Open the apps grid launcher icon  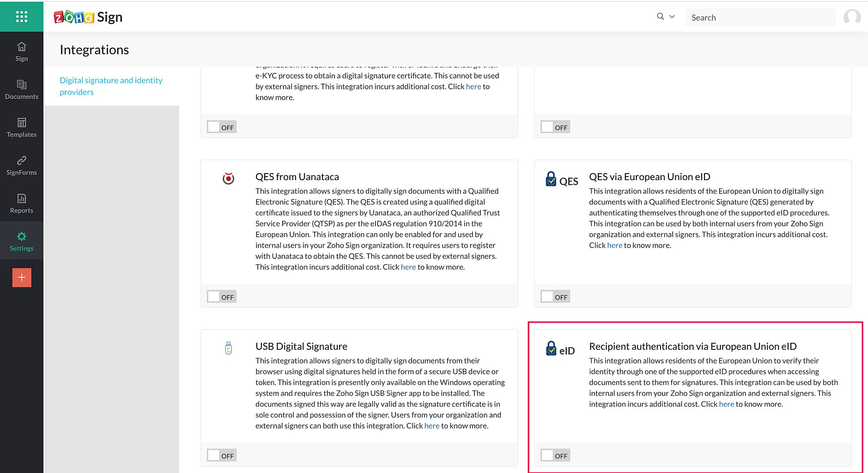[x=21, y=17]
